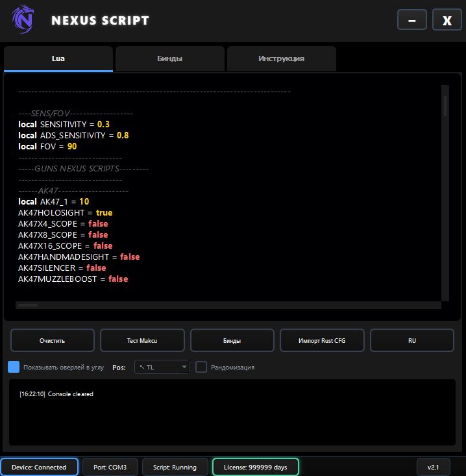Screen dimensions: 466x476
Task: Click the AK47HOLOSIGHT true value
Action: [x=104, y=213]
